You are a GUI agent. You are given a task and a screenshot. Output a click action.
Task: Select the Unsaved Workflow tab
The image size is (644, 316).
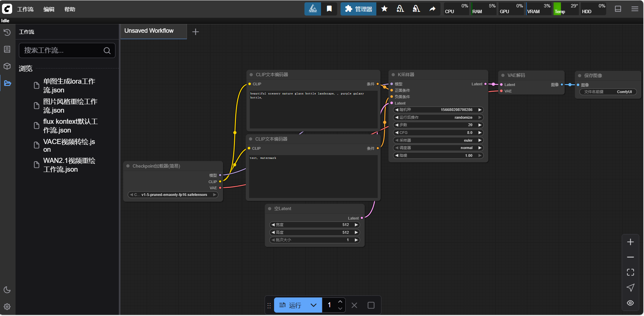154,31
